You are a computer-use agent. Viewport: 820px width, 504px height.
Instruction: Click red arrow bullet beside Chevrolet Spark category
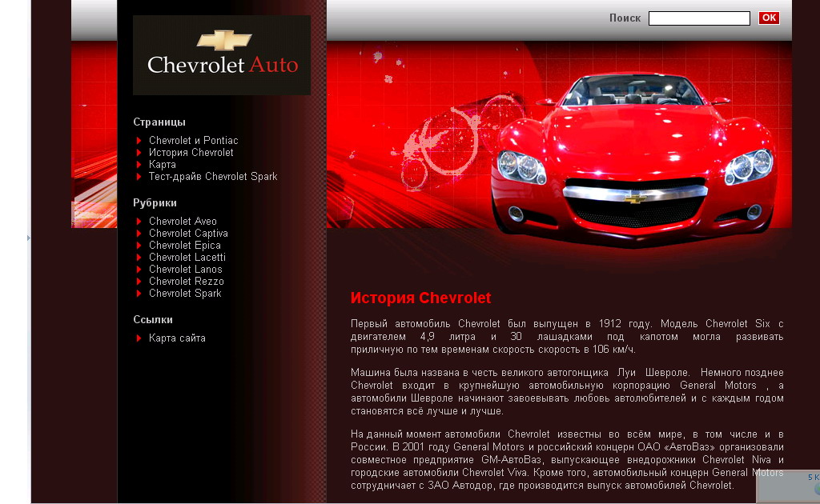[x=139, y=294]
